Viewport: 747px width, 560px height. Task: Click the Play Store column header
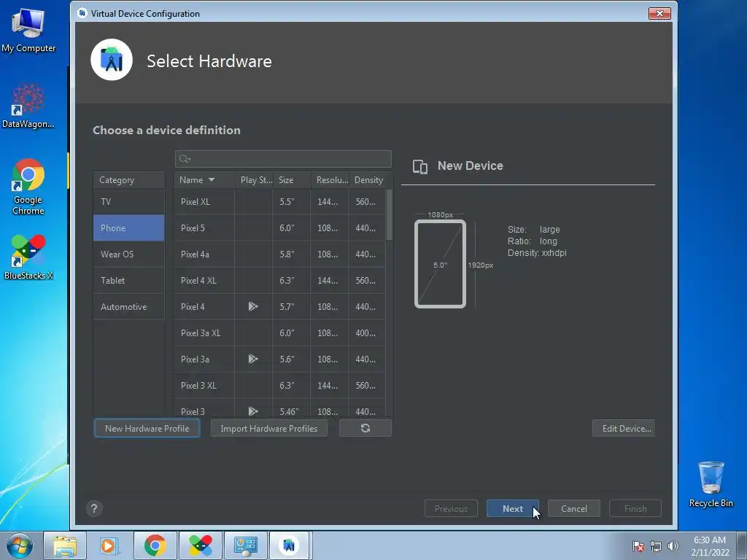254,179
